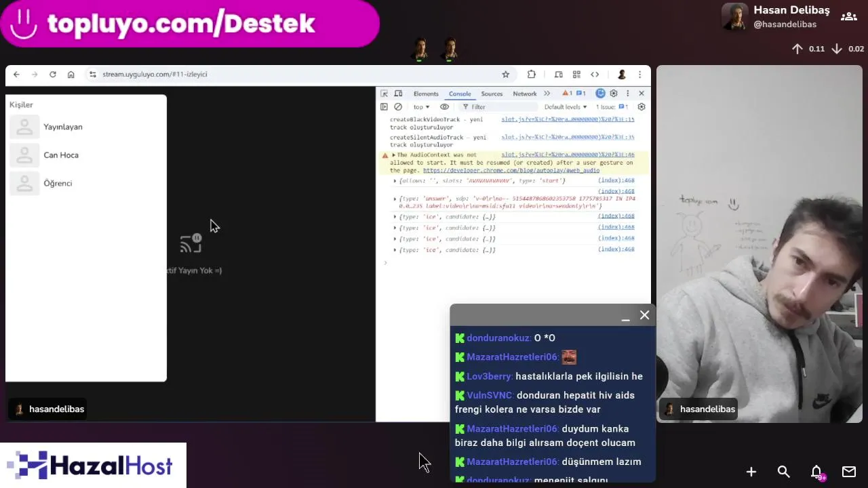Switch to the Elements tab
Screen dimensions: 868x488
(426, 94)
